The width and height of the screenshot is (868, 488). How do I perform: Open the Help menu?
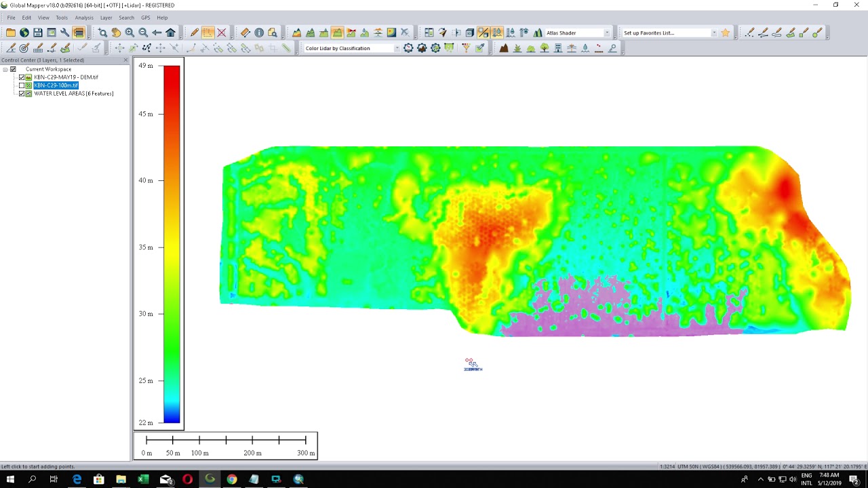162,18
